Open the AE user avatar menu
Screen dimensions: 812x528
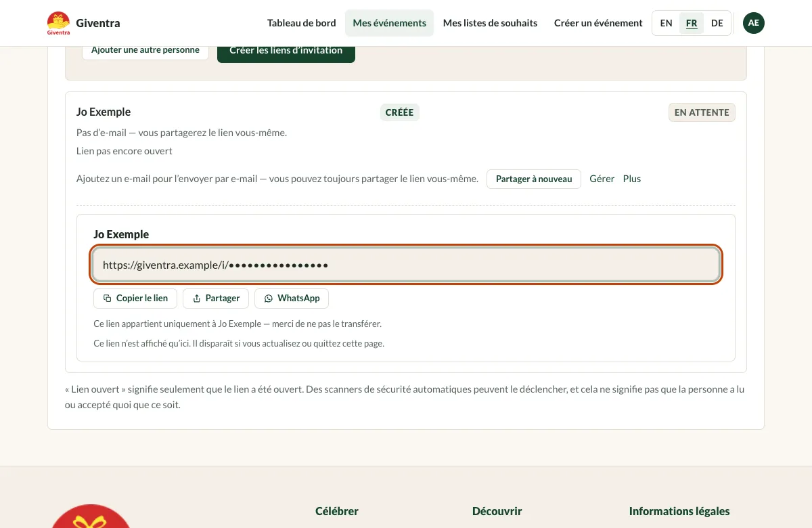(x=754, y=23)
